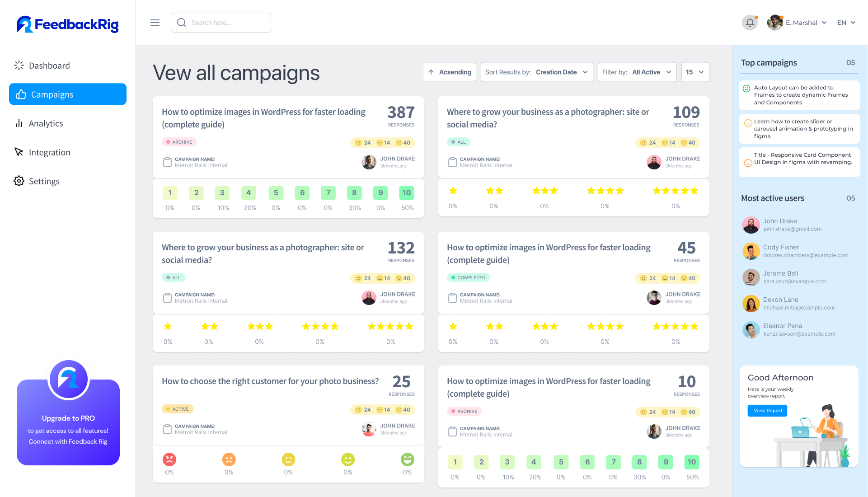Select the search magnifier icon
The image size is (868, 497).
[x=182, y=22]
